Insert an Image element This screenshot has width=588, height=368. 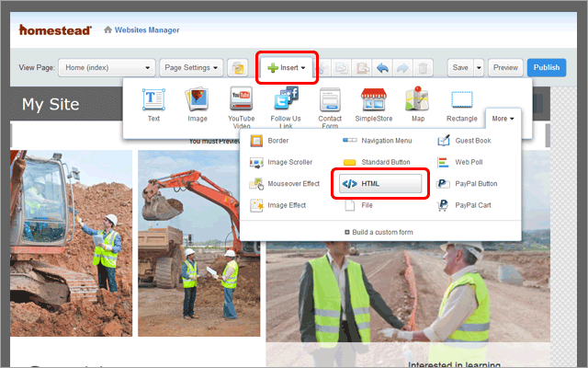198,105
